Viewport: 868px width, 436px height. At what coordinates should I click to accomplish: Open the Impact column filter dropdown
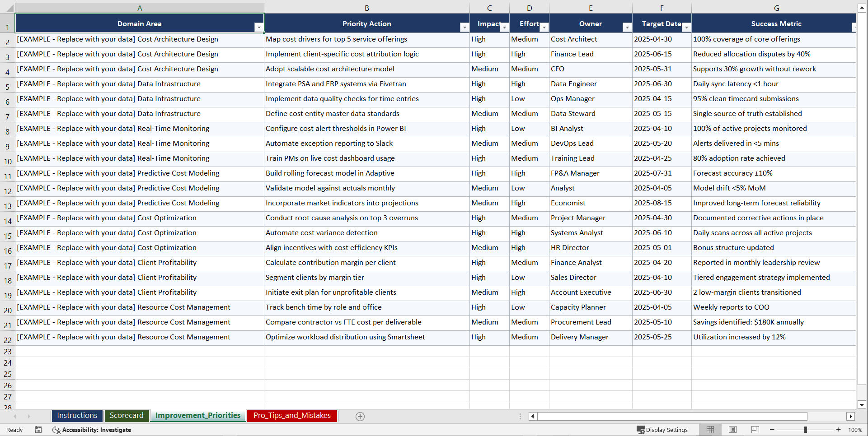click(x=505, y=28)
